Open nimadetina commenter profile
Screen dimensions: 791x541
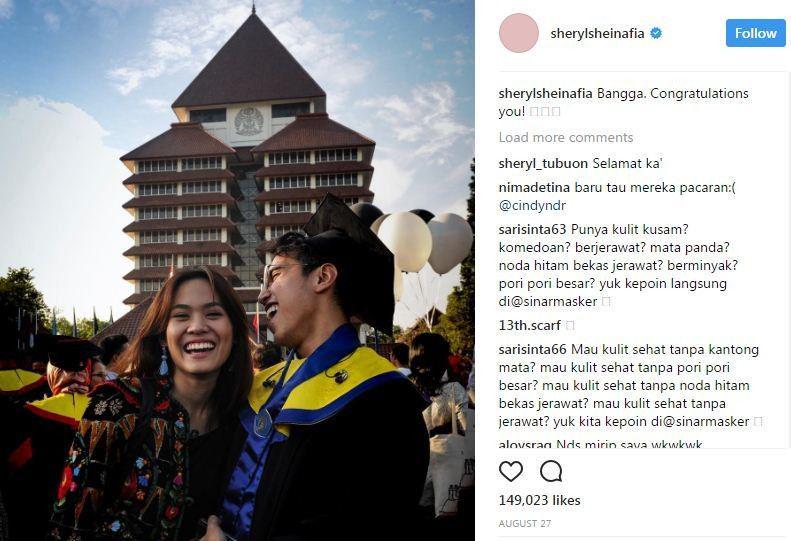click(x=534, y=188)
